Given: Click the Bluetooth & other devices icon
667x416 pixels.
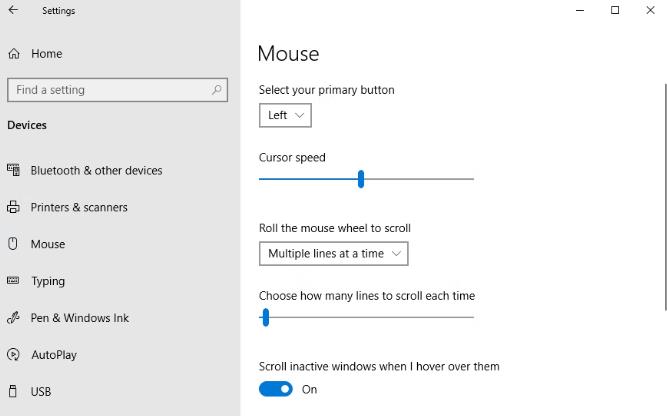Looking at the screenshot, I should coord(13,170).
